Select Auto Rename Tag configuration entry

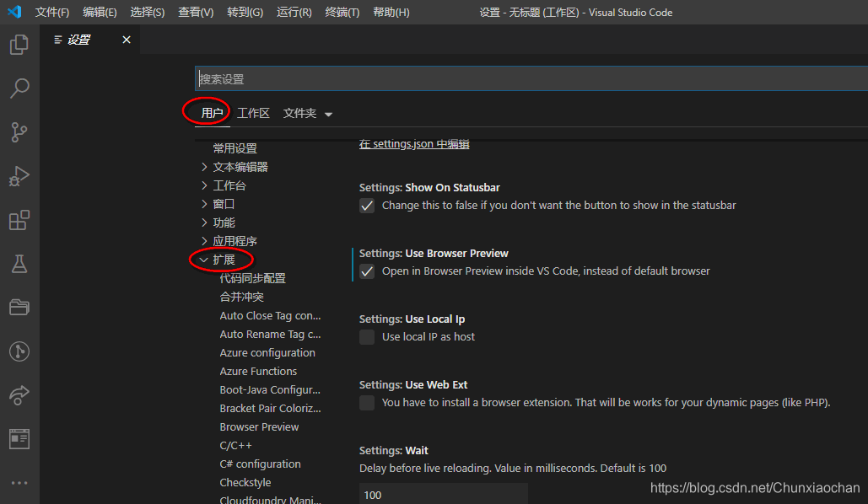tap(270, 334)
